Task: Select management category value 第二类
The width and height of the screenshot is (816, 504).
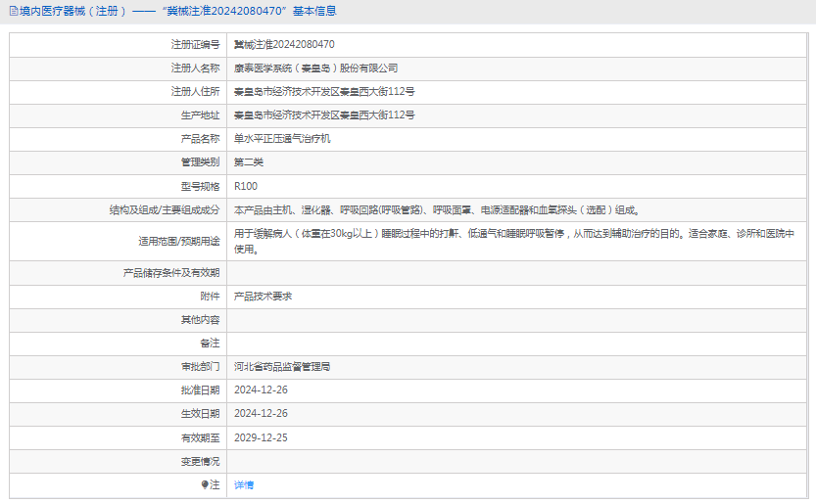Action: pos(249,162)
